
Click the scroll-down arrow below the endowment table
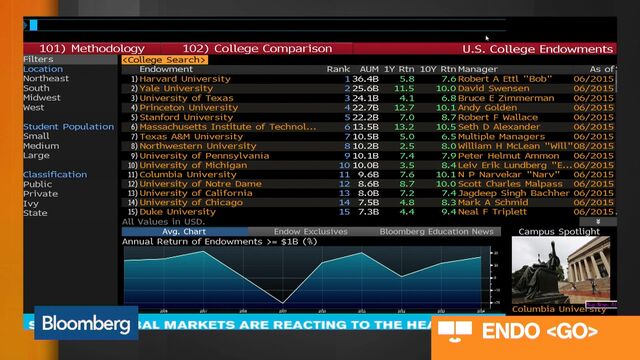598,222
